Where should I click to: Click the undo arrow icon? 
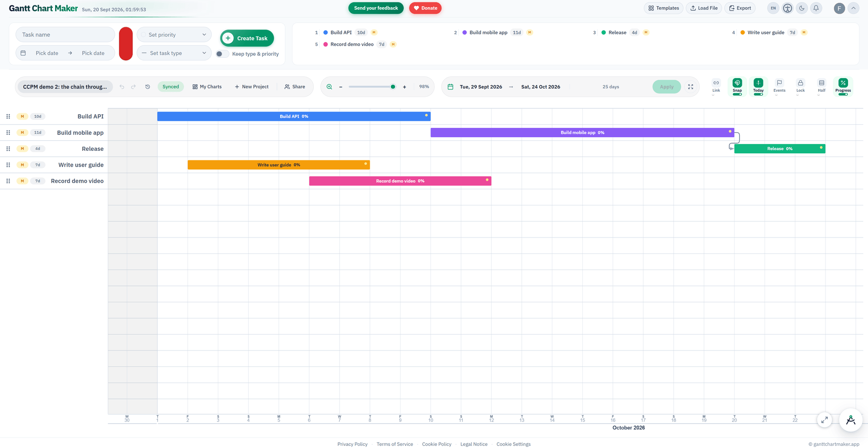122,87
